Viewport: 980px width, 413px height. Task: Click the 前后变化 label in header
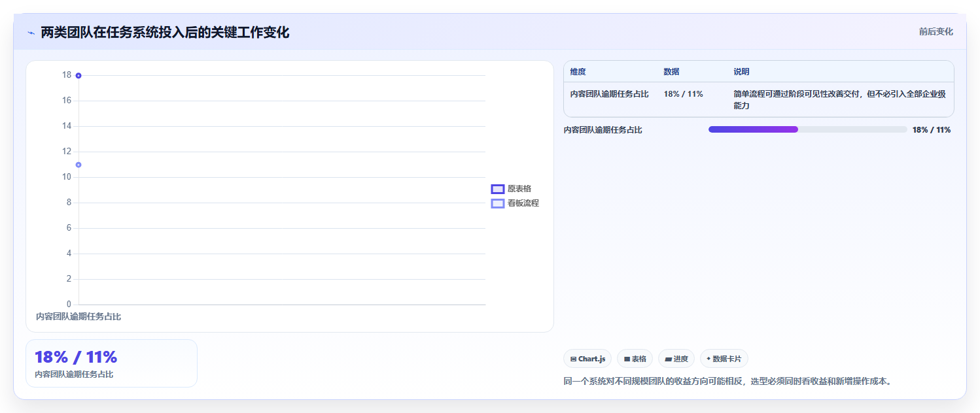936,31
